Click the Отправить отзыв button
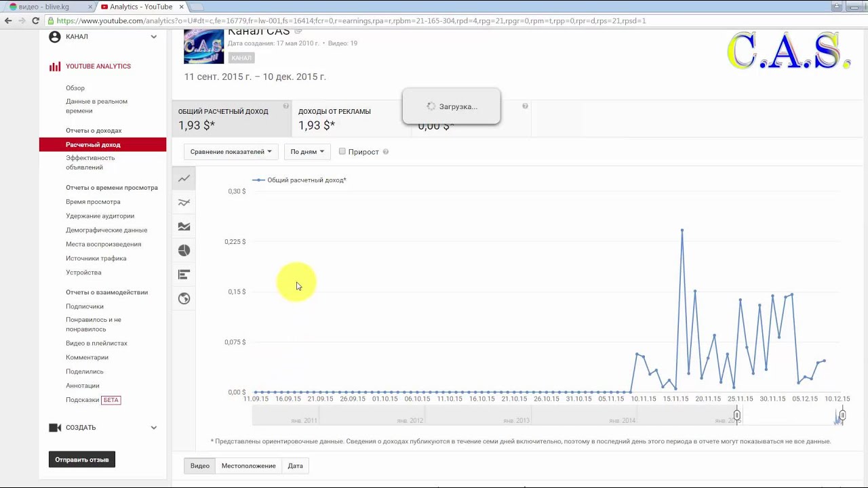 click(82, 460)
